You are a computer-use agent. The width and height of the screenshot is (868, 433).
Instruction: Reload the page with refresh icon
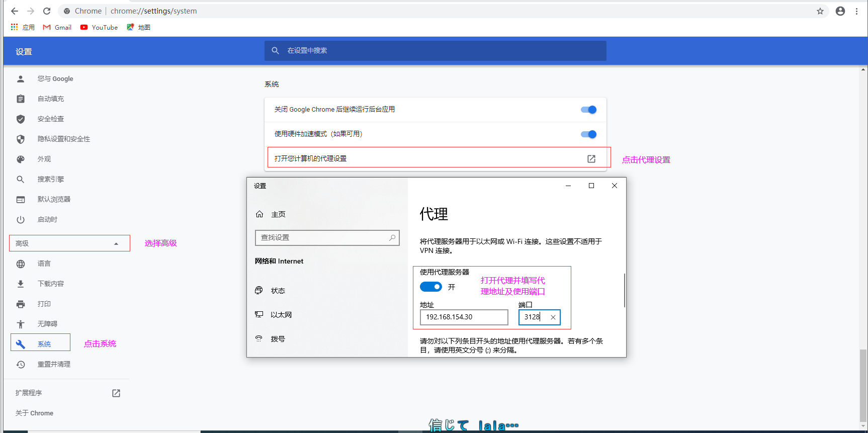pyautogui.click(x=47, y=11)
